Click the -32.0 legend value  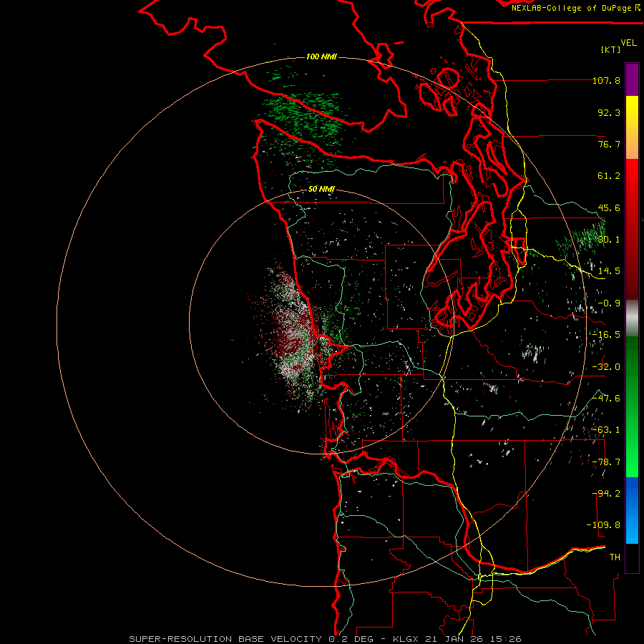click(x=606, y=367)
